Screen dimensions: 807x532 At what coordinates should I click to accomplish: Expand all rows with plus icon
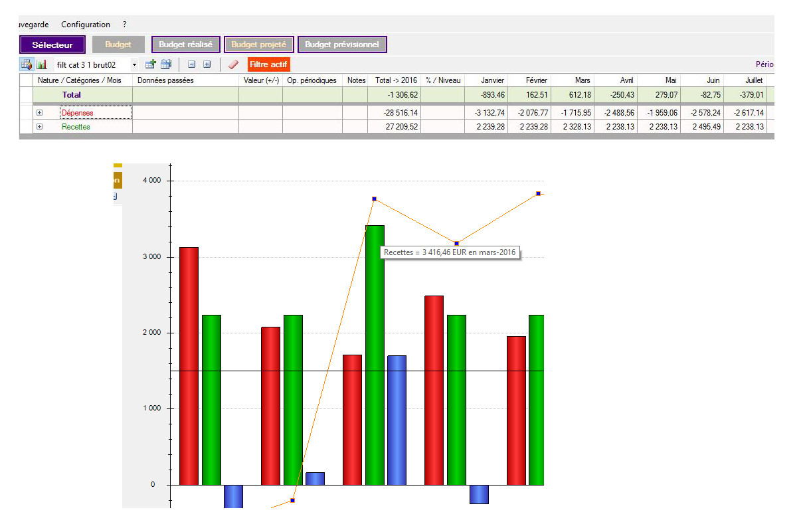pos(207,64)
